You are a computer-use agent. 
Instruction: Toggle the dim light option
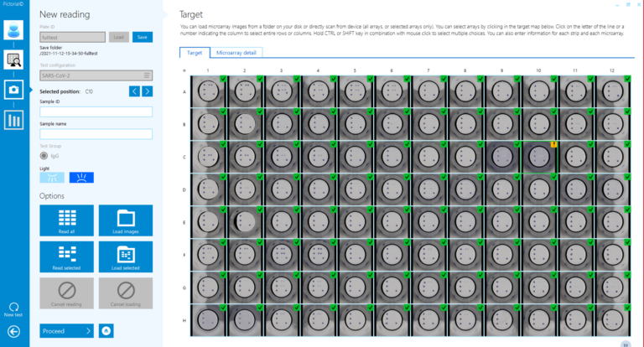(x=52, y=178)
